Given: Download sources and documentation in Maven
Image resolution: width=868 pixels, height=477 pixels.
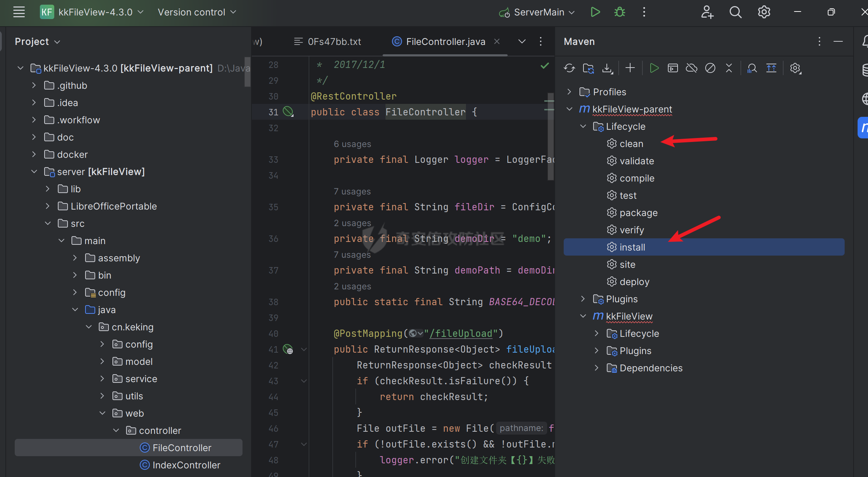Looking at the screenshot, I should click(x=608, y=68).
